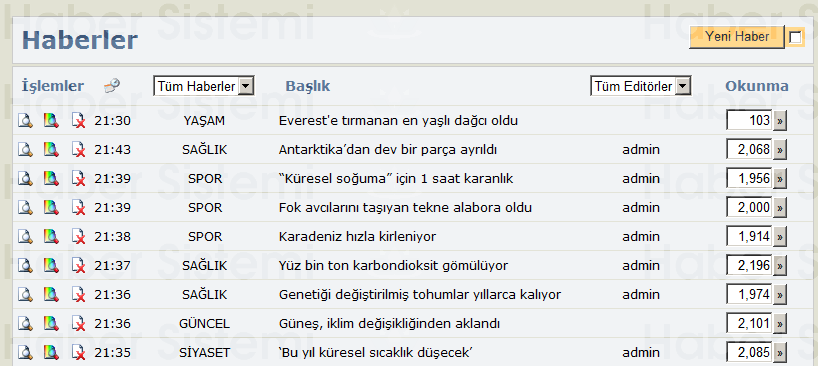Click the Yeni Haber button
Image resolution: width=818 pixels, height=366 pixels.
pyautogui.click(x=737, y=37)
